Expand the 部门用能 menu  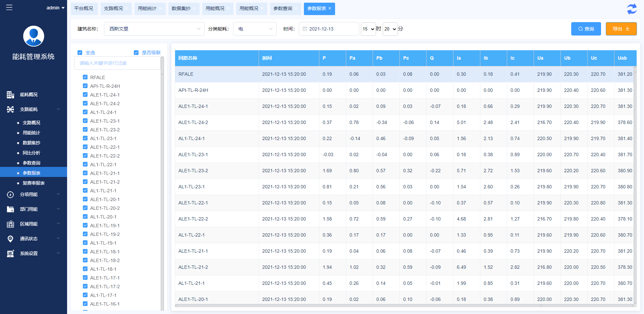(x=58, y=209)
